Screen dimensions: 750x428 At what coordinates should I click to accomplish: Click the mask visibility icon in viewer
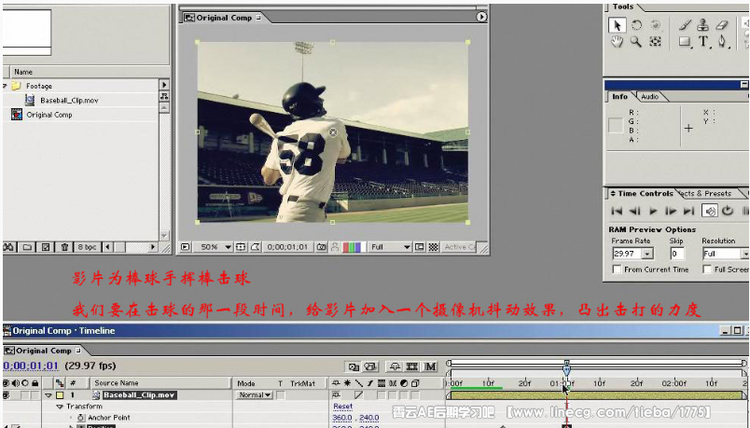click(x=255, y=247)
